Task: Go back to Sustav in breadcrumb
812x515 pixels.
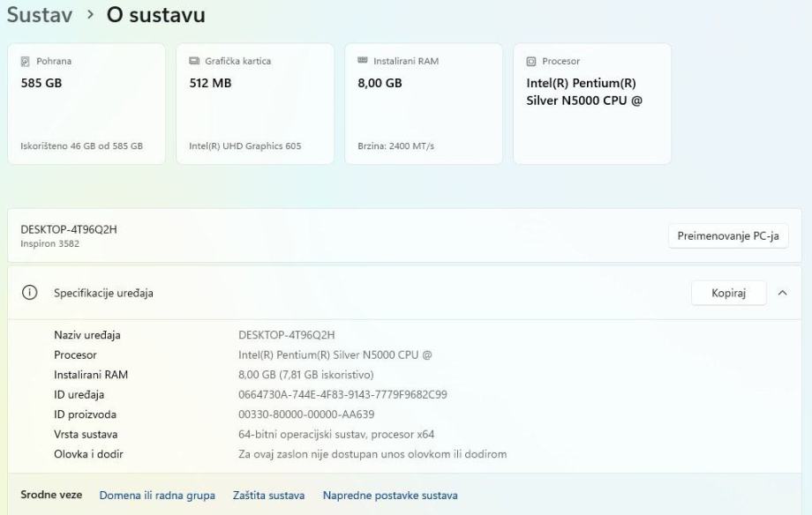Action: [x=40, y=15]
